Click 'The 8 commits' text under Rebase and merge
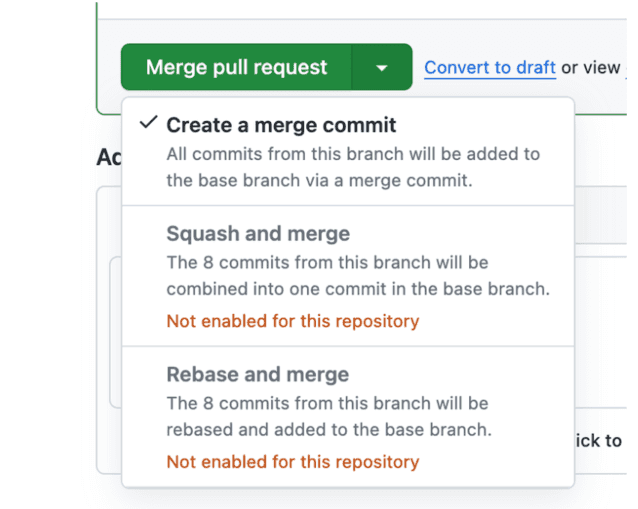This screenshot has width=638, height=509. coord(222,404)
